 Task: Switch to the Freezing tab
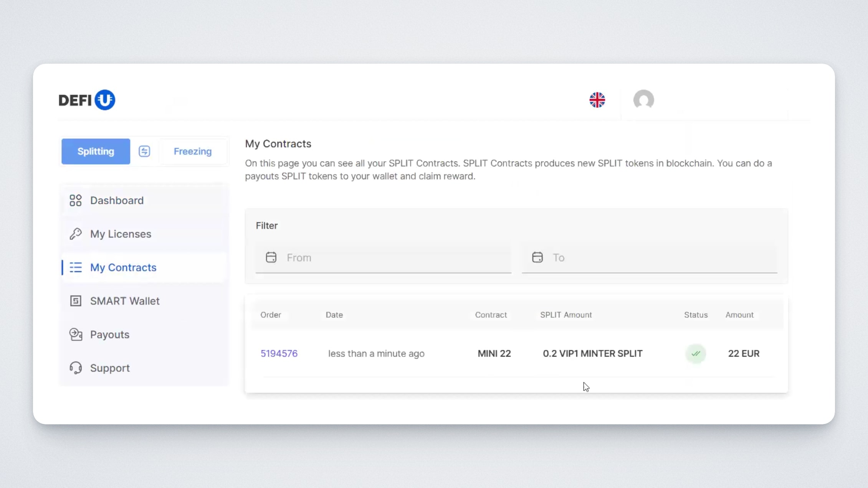click(192, 151)
